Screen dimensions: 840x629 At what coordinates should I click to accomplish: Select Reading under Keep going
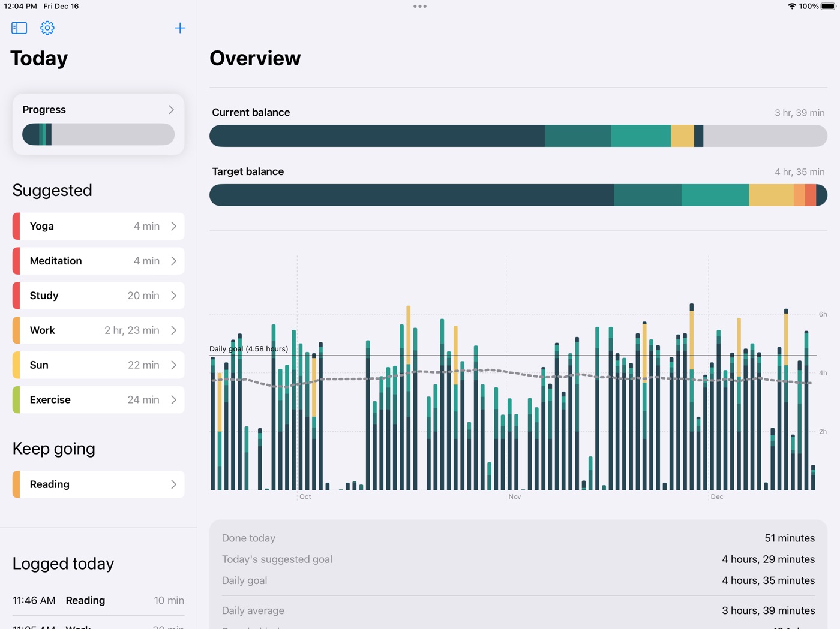click(98, 484)
